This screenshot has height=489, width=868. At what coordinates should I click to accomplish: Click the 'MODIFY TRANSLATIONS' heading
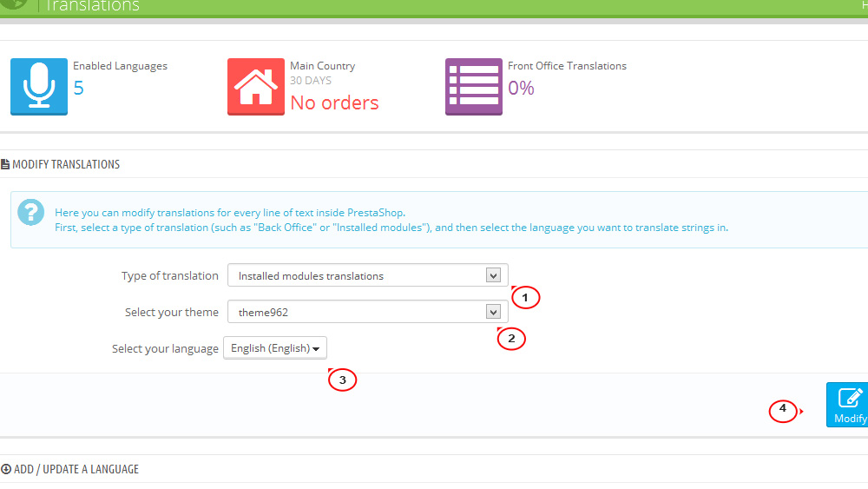(x=66, y=164)
